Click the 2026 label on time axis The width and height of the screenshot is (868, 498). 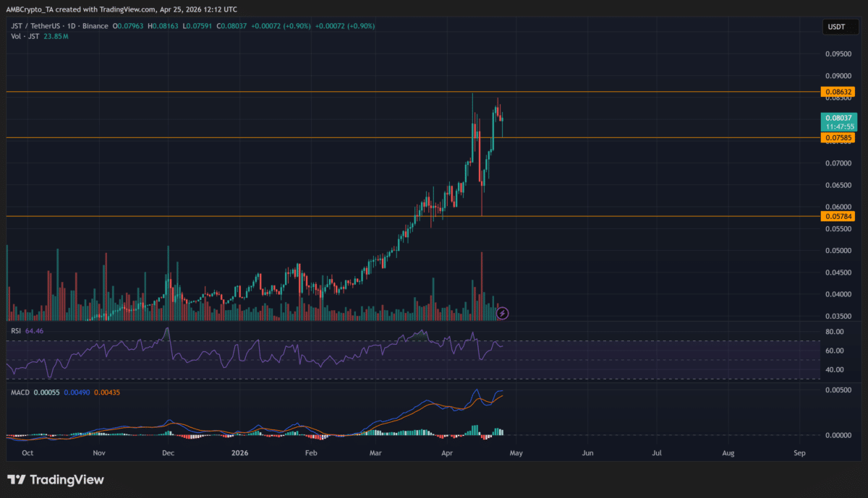pos(240,452)
